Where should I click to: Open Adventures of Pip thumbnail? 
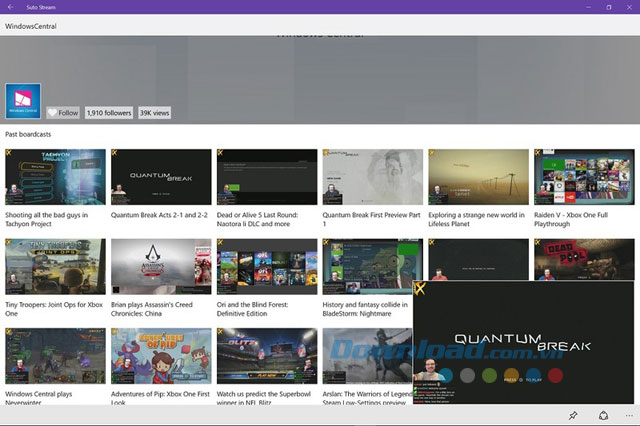pyautogui.click(x=161, y=356)
